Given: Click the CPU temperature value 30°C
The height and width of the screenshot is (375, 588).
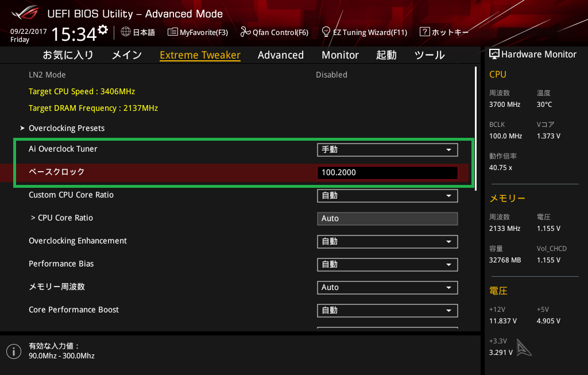Looking at the screenshot, I should (544, 105).
